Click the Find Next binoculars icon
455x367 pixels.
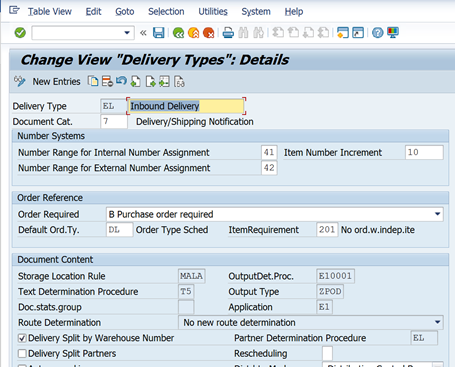259,33
